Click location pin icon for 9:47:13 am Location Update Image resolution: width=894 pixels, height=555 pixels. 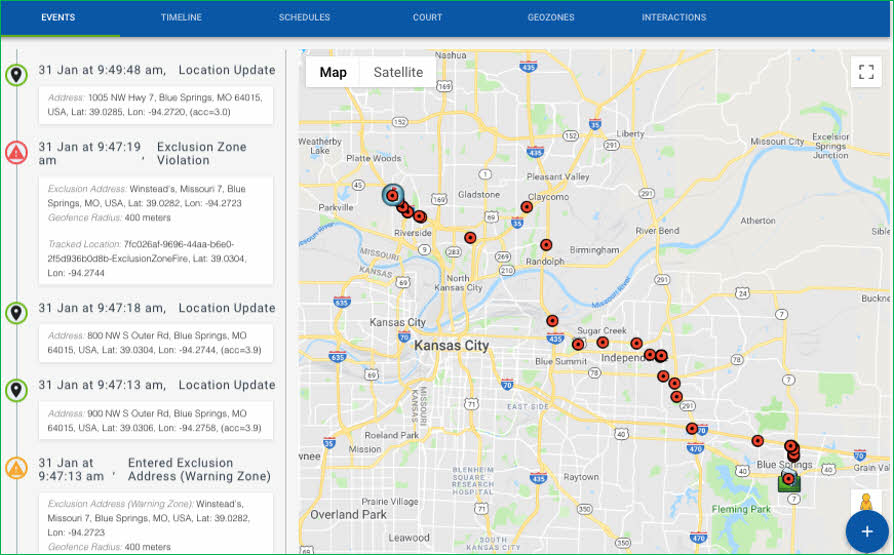[17, 390]
